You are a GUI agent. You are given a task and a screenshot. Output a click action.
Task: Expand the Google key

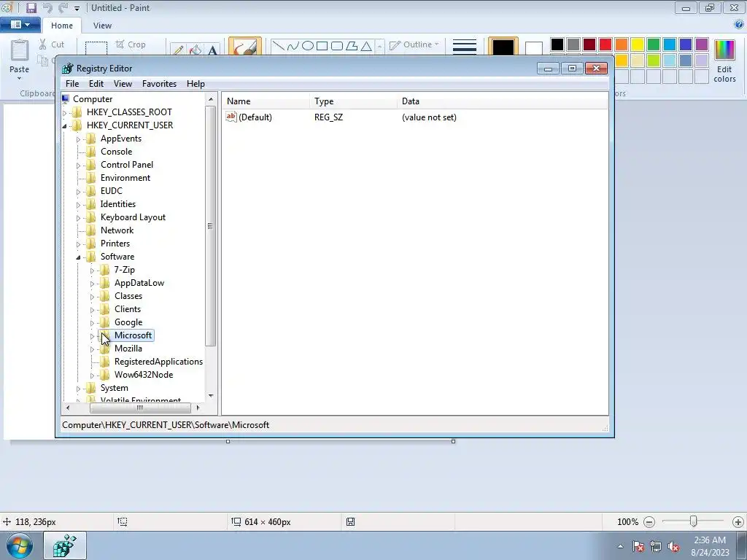coord(93,323)
